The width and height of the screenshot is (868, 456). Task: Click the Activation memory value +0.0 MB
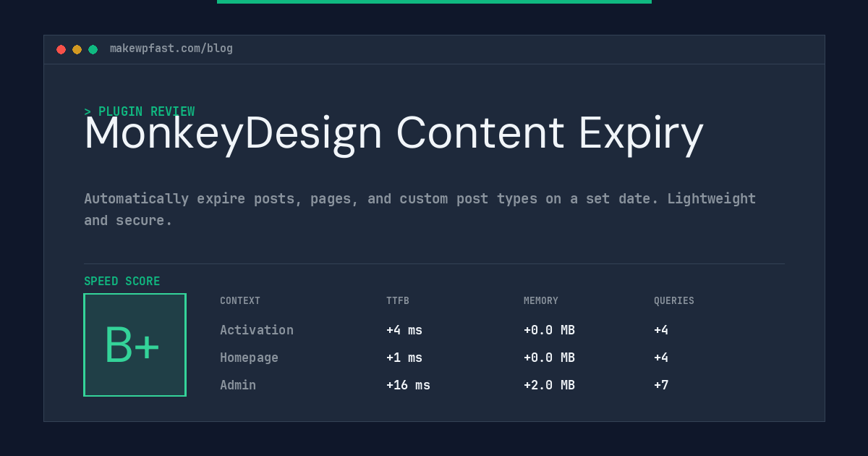click(549, 330)
